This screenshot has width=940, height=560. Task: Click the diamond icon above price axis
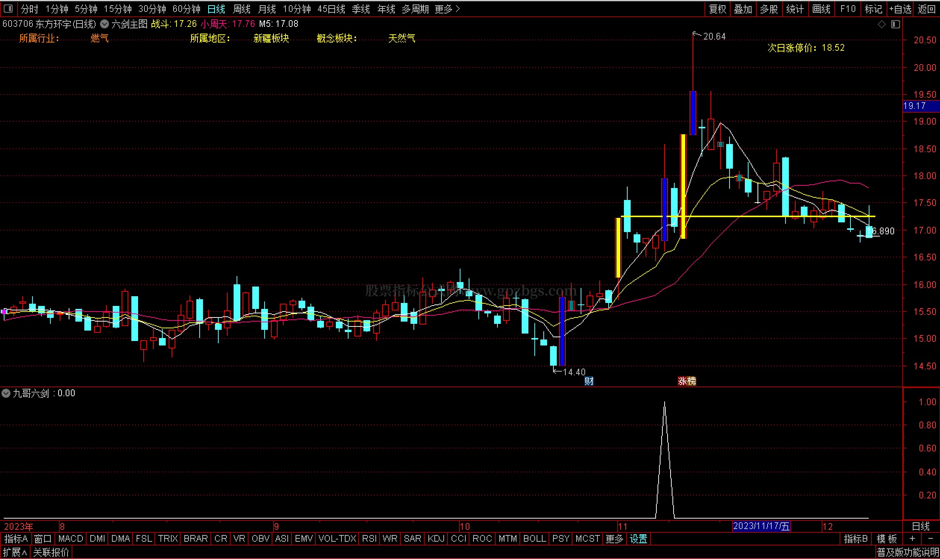(x=881, y=24)
